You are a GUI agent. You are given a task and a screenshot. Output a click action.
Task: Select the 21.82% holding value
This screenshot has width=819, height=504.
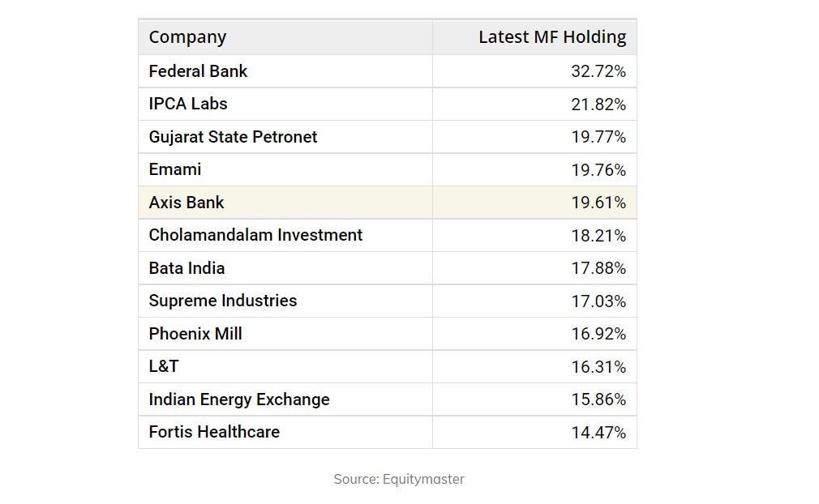click(x=598, y=105)
